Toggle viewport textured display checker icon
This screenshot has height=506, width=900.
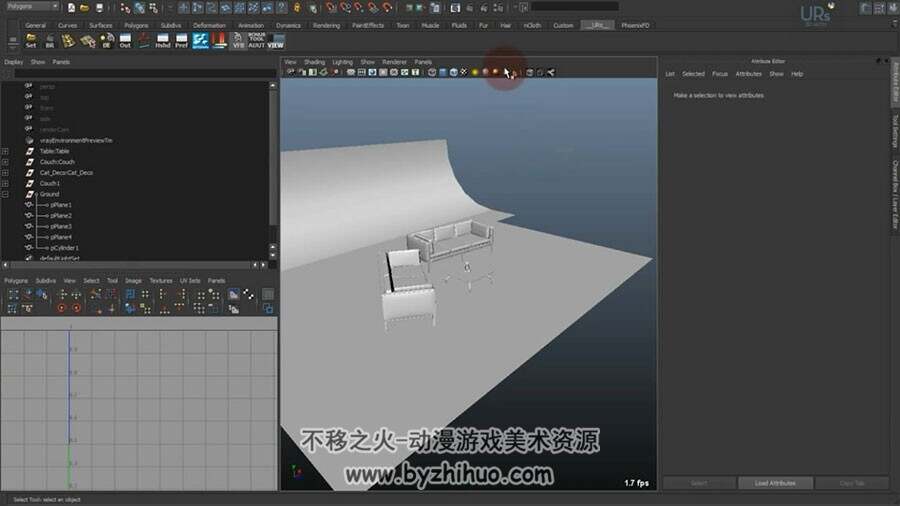(464, 72)
